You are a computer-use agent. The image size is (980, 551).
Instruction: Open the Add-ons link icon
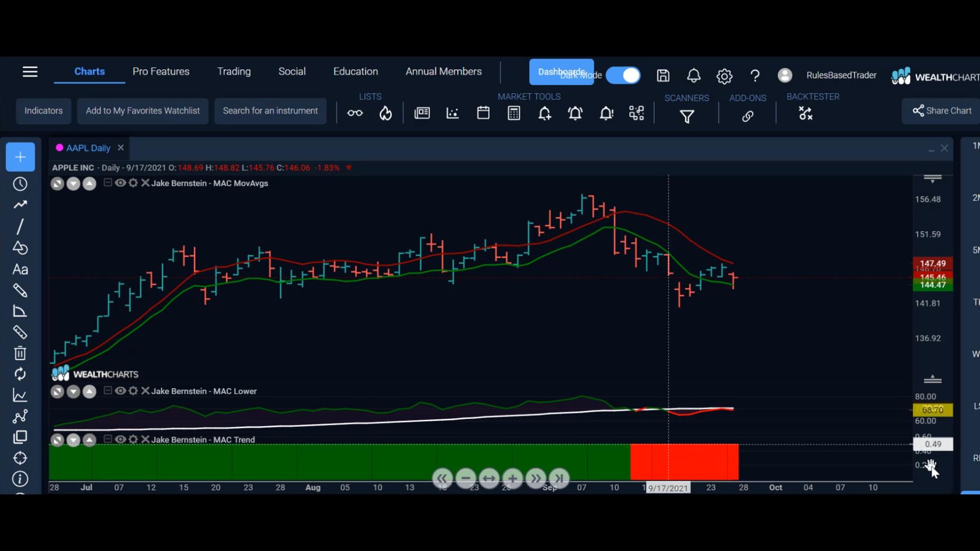coord(748,116)
